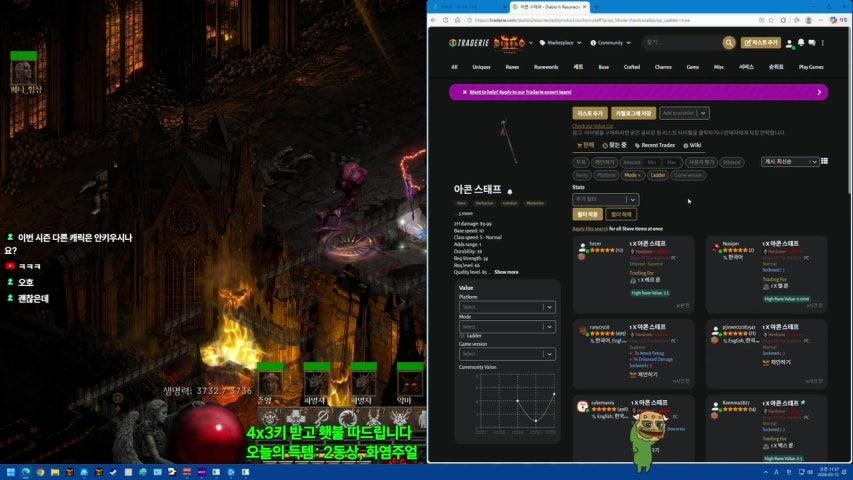The height and width of the screenshot is (480, 853).
Task: Toggle the Ethereal filter chip
Action: pyautogui.click(x=732, y=162)
